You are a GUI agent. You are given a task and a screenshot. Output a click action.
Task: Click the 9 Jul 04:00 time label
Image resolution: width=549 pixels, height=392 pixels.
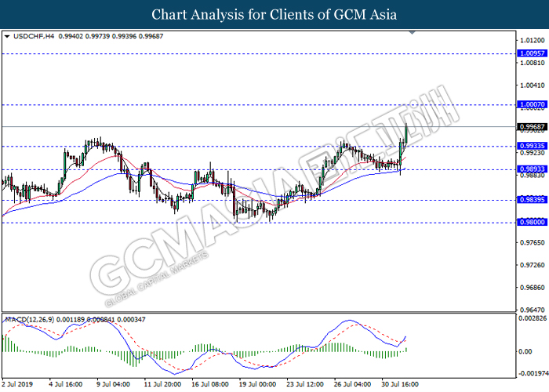tap(113, 384)
